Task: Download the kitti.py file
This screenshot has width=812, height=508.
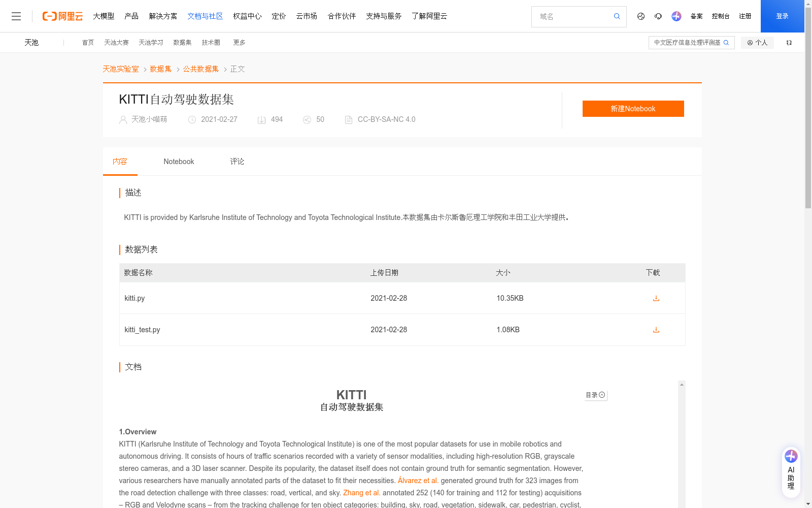Action: click(x=656, y=298)
